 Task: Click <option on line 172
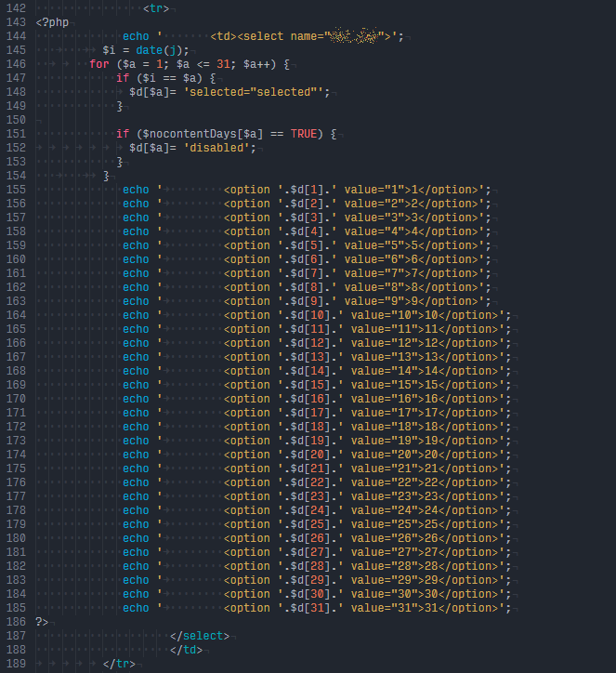click(x=246, y=427)
